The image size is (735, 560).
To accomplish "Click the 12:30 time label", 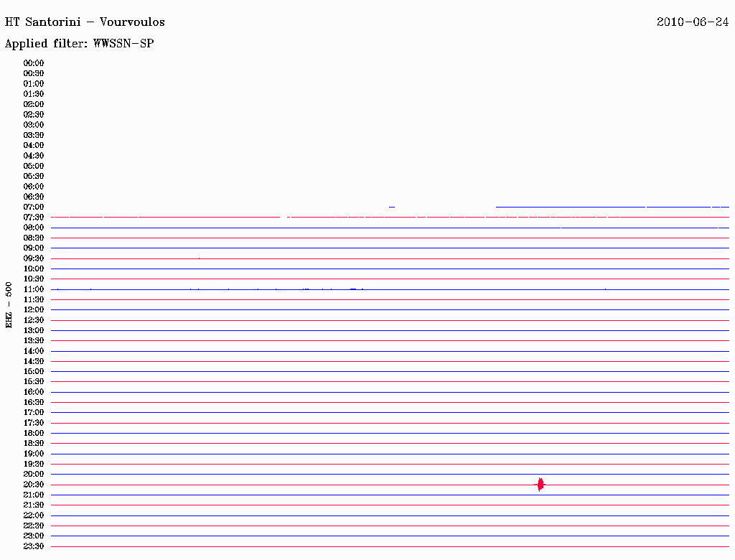I will [x=34, y=320].
